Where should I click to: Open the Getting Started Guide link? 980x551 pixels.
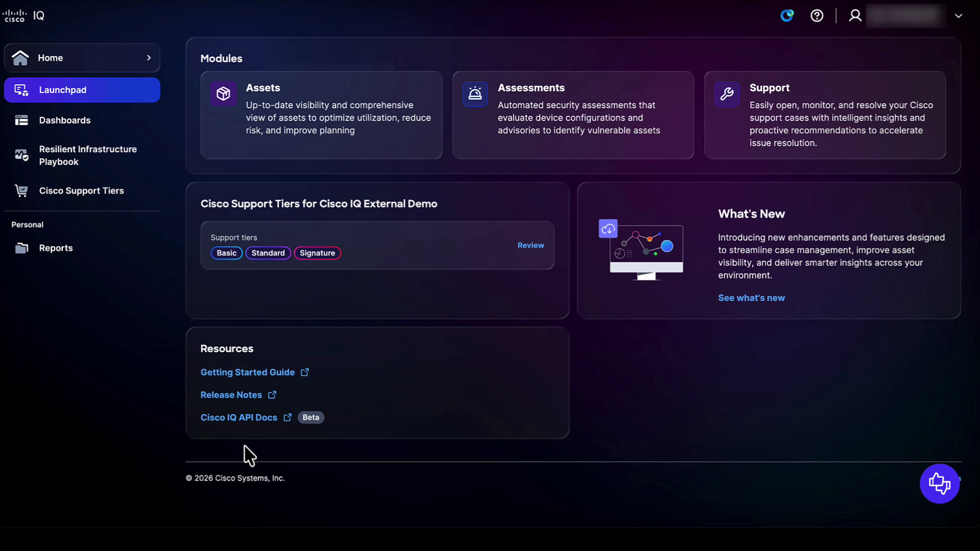pyautogui.click(x=248, y=372)
